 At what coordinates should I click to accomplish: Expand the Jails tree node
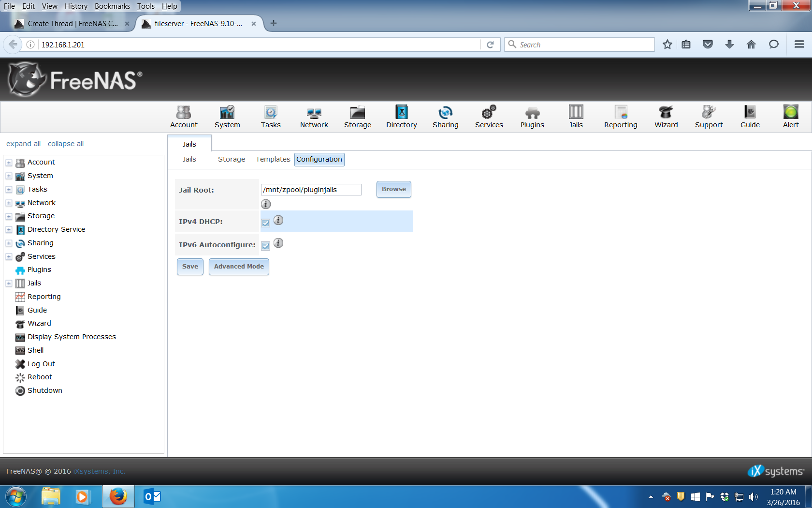point(9,284)
